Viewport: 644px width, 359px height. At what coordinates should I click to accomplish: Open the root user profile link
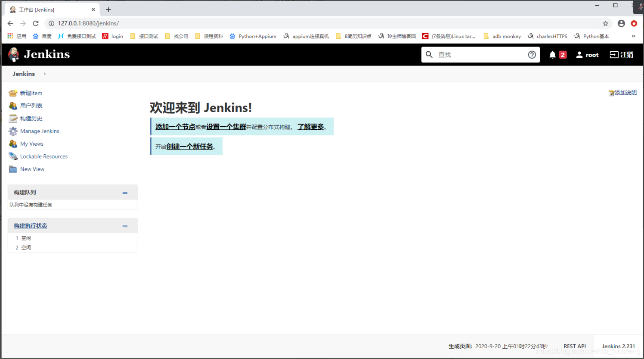(x=588, y=55)
